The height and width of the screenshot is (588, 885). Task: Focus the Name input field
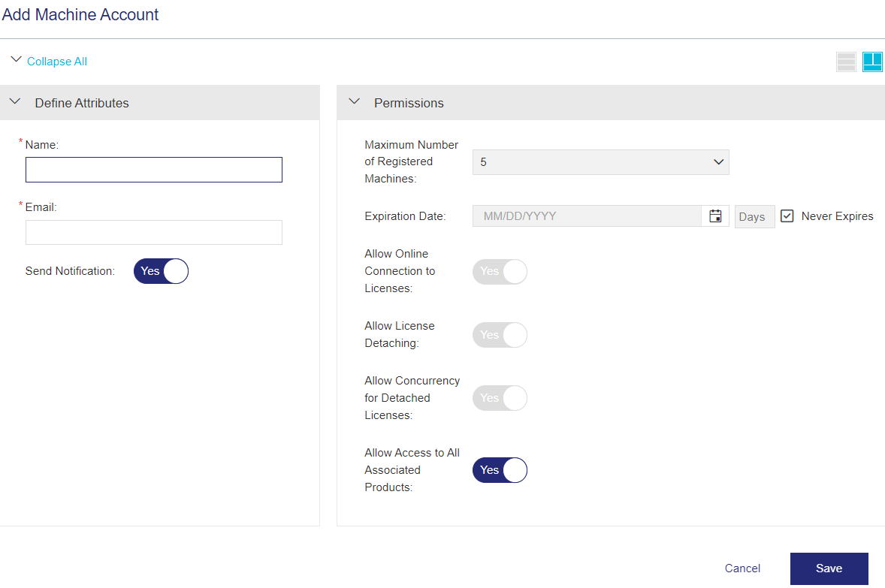[154, 170]
